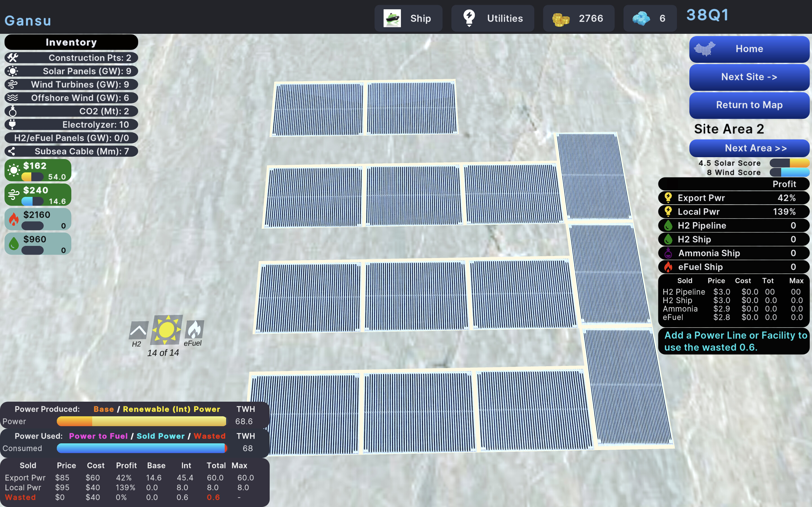
Task: Click the Export Pwr profit row
Action: tap(734, 198)
